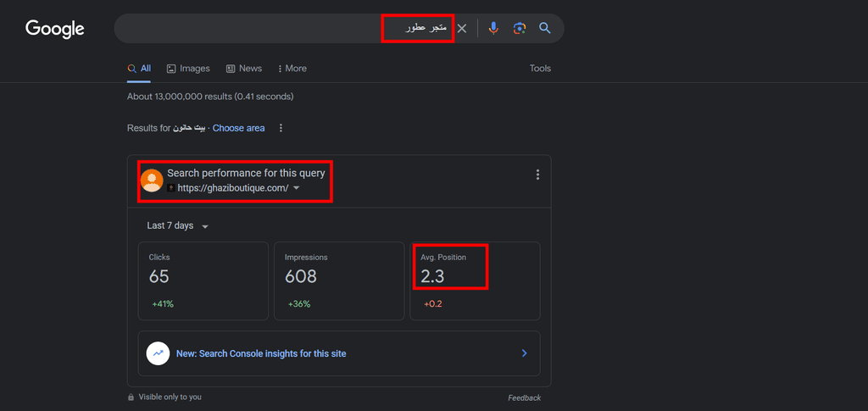The image size is (868, 411).
Task: Switch to the All tab
Action: pos(139,69)
